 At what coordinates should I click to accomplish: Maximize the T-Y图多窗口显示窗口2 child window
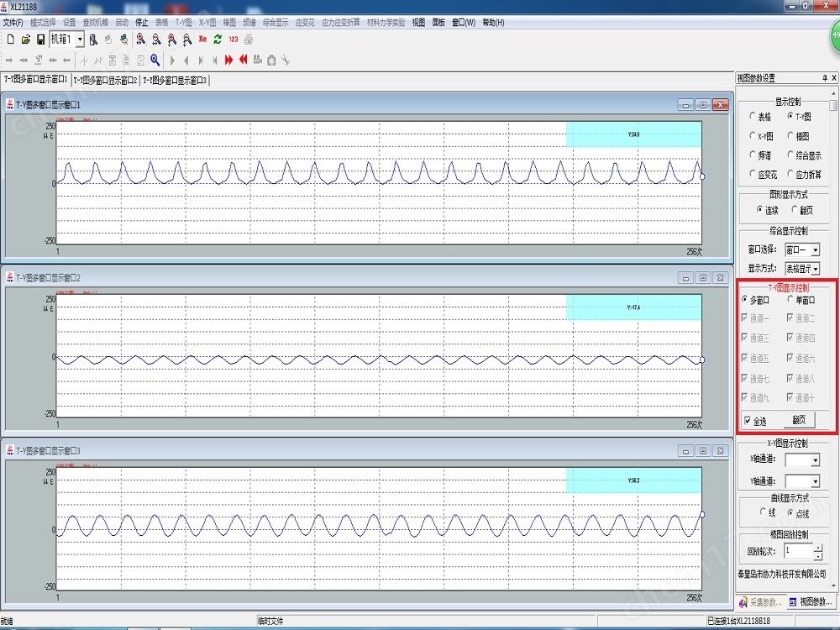[x=703, y=277]
